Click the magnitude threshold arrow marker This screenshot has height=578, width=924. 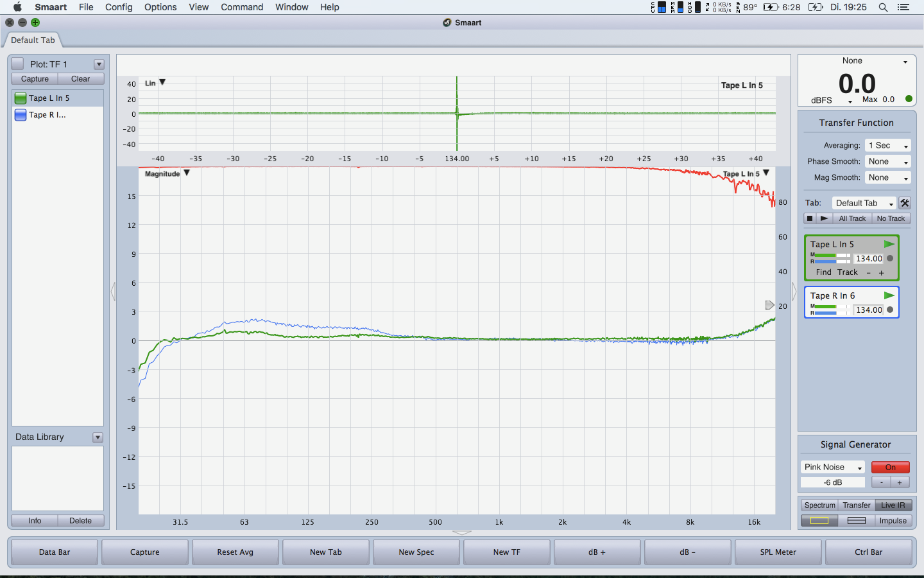pos(770,305)
